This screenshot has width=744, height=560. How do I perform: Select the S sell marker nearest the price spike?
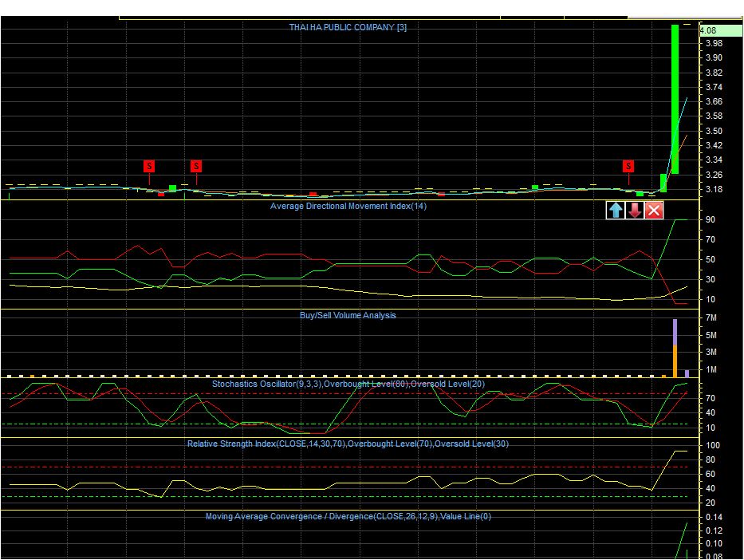point(628,166)
